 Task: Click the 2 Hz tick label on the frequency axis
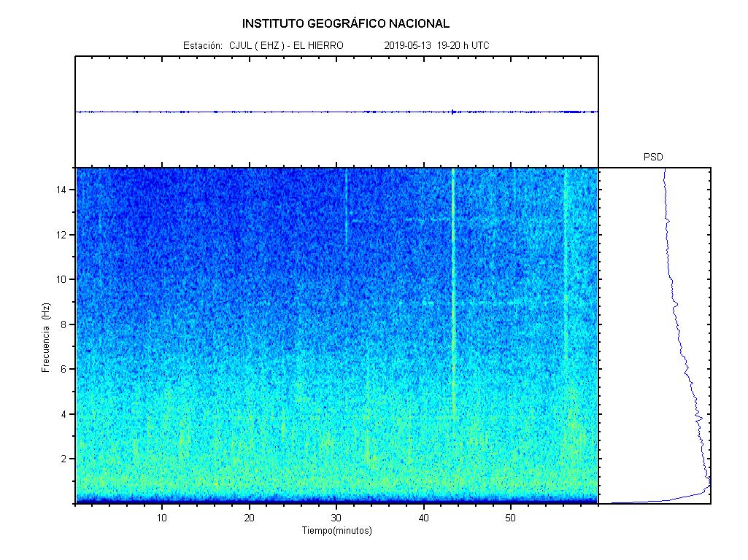tap(65, 459)
